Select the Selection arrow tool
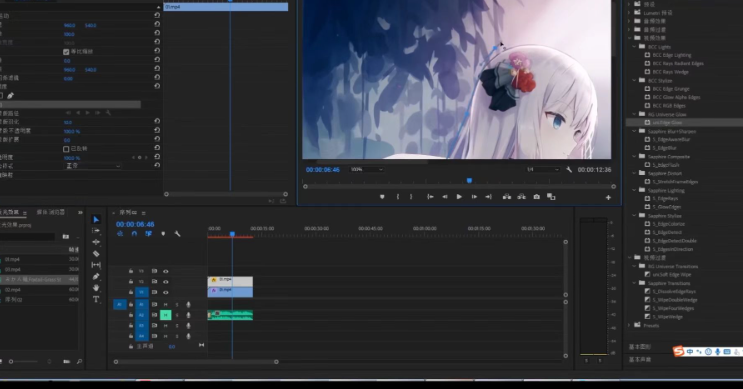 tap(96, 219)
